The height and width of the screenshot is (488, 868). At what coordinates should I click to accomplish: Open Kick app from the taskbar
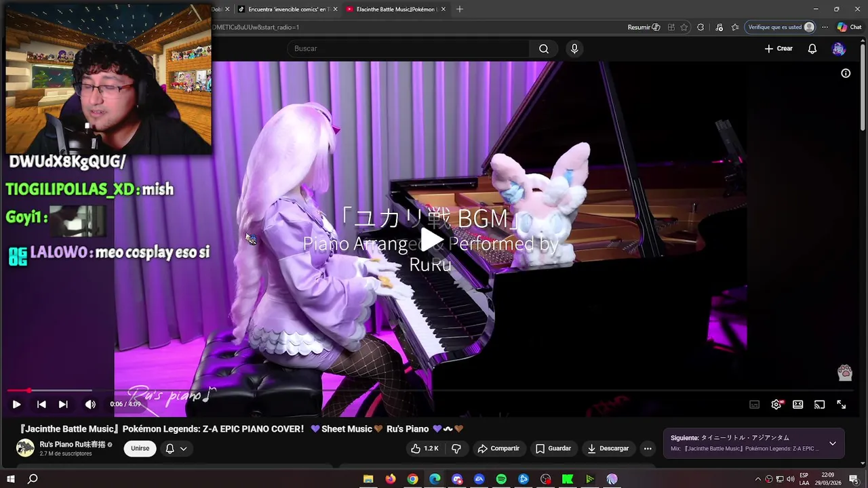(568, 479)
